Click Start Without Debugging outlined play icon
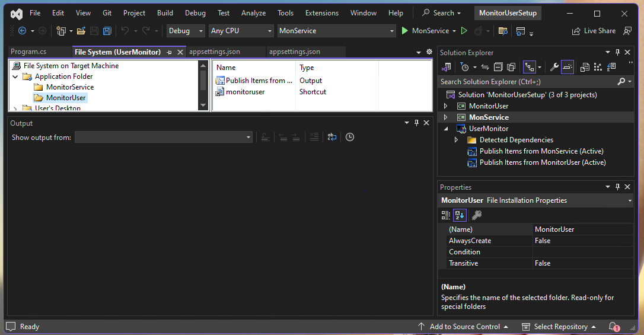The height and width of the screenshot is (335, 644). pos(464,31)
